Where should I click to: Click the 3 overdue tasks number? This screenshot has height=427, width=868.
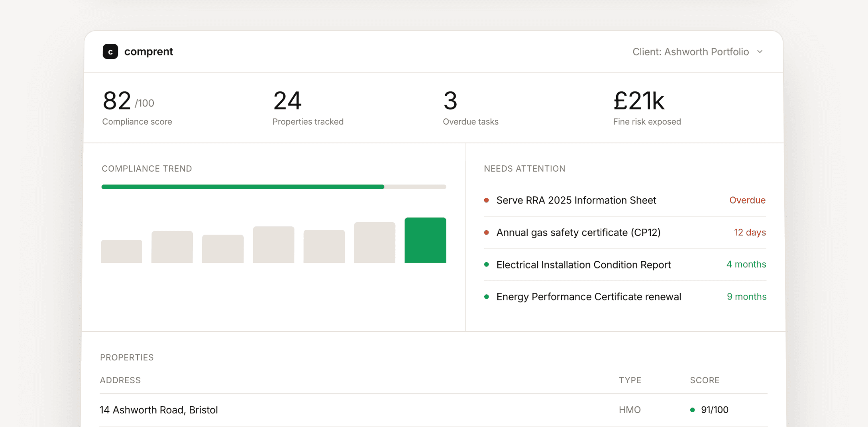click(450, 100)
